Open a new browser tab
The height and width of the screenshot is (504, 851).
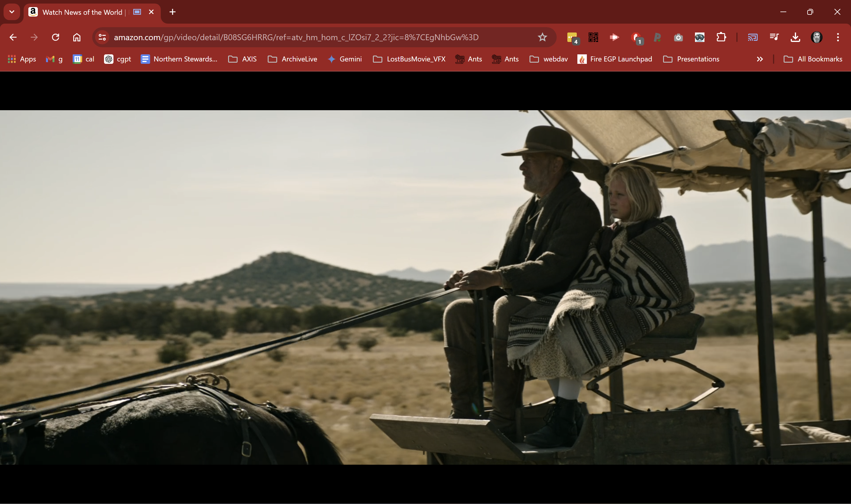tap(173, 12)
